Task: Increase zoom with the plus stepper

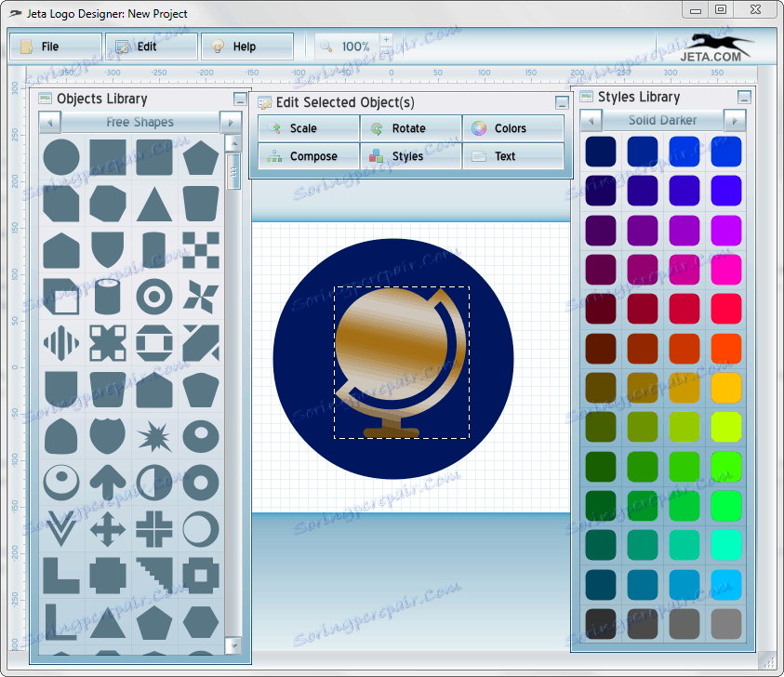Action: (x=386, y=39)
